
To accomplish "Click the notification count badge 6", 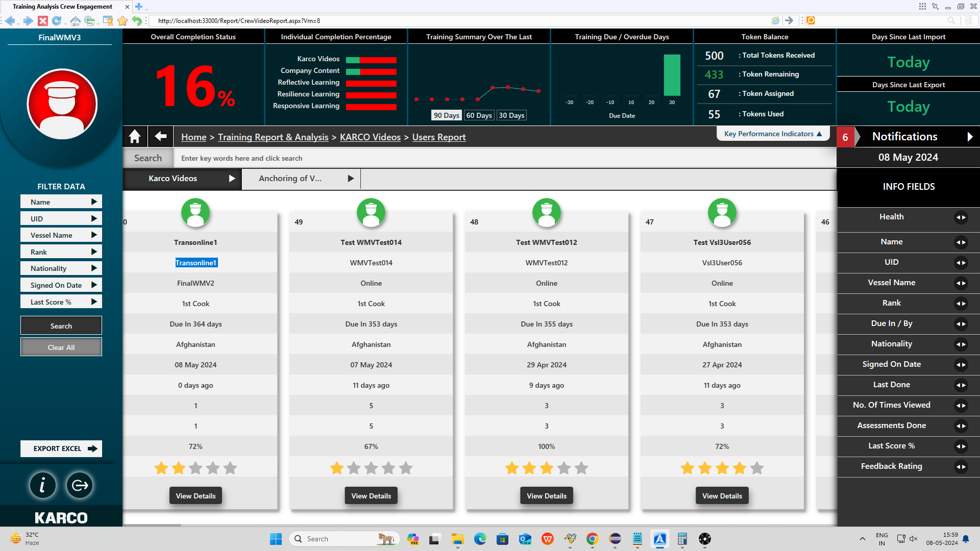I will pyautogui.click(x=845, y=137).
